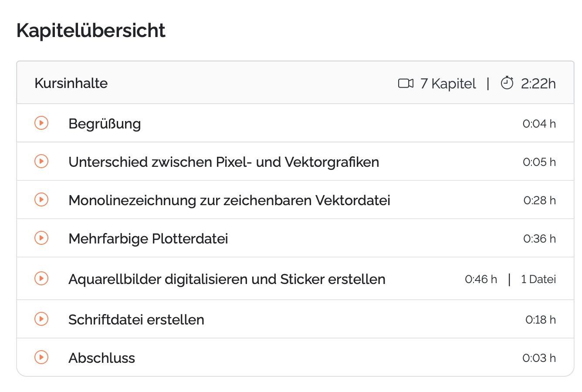Select Aquarellbilder digitalisieren und Sticker erstellen
This screenshot has height=392, width=582.
[227, 279]
